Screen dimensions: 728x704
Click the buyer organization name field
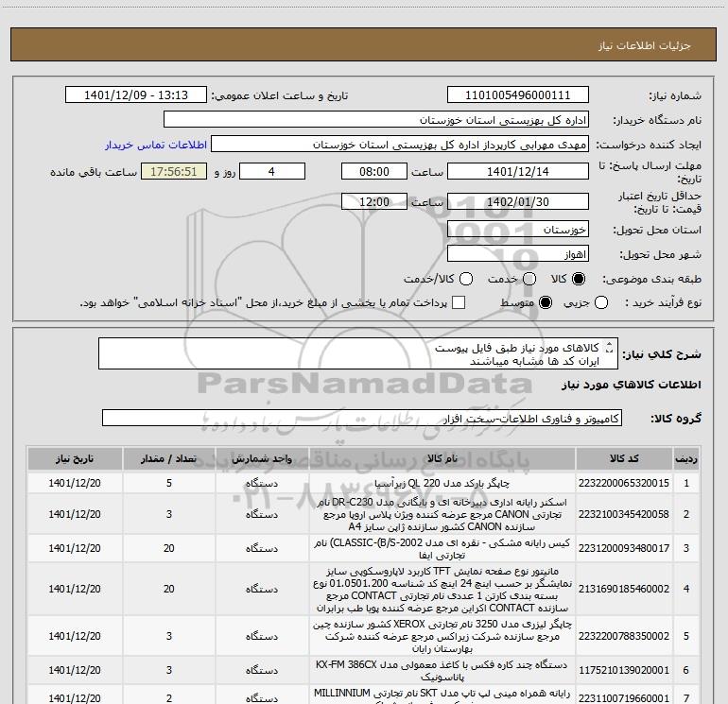click(376, 120)
